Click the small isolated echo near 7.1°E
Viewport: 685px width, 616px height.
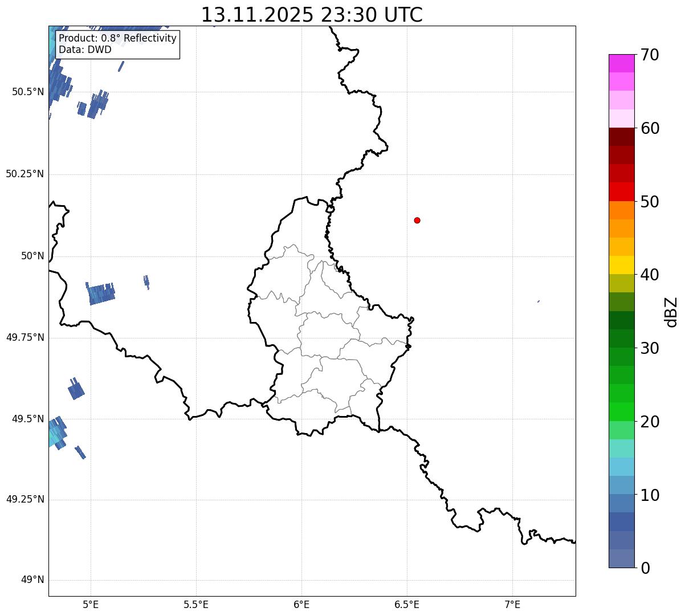coord(539,301)
